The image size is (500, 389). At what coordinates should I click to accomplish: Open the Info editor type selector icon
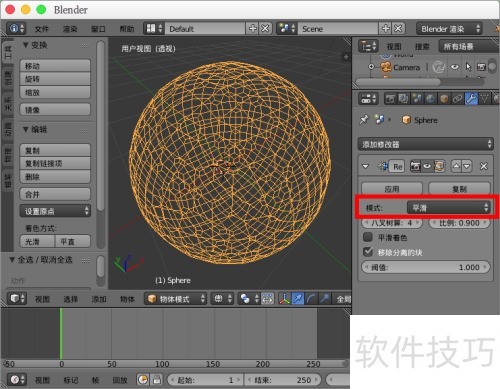[16, 29]
